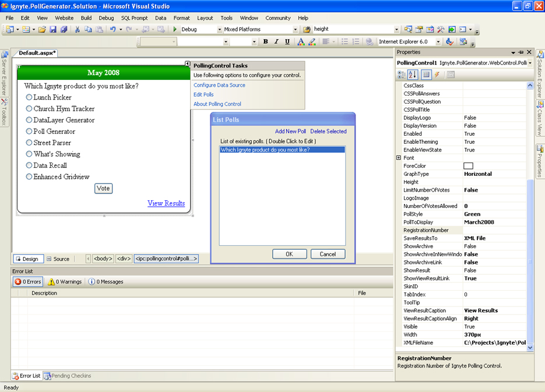Open the Internet Explorer 6.0 target dropdown
The width and height of the screenshot is (545, 392).
pyautogui.click(x=438, y=42)
